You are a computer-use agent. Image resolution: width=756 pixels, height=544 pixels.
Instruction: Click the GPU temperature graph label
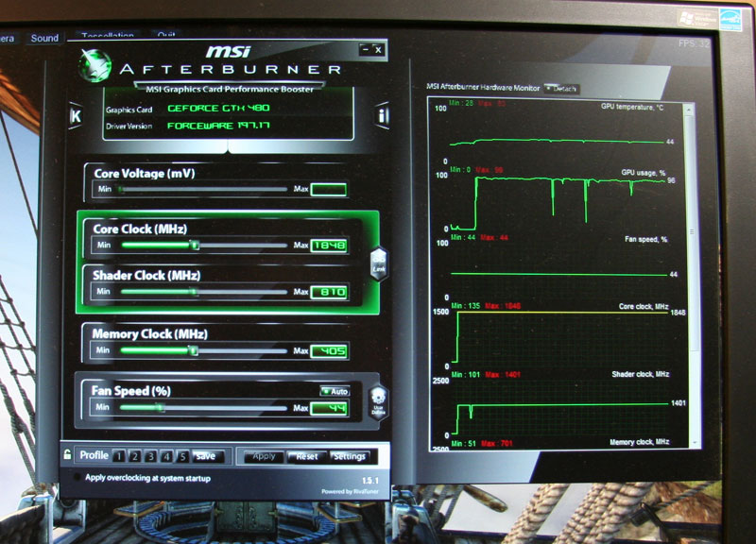tap(632, 107)
